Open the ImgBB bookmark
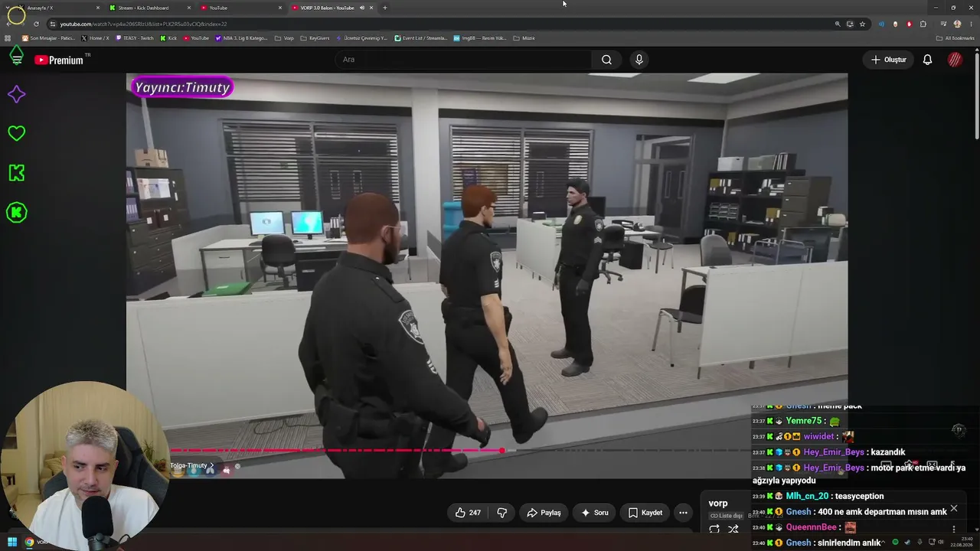 480,37
